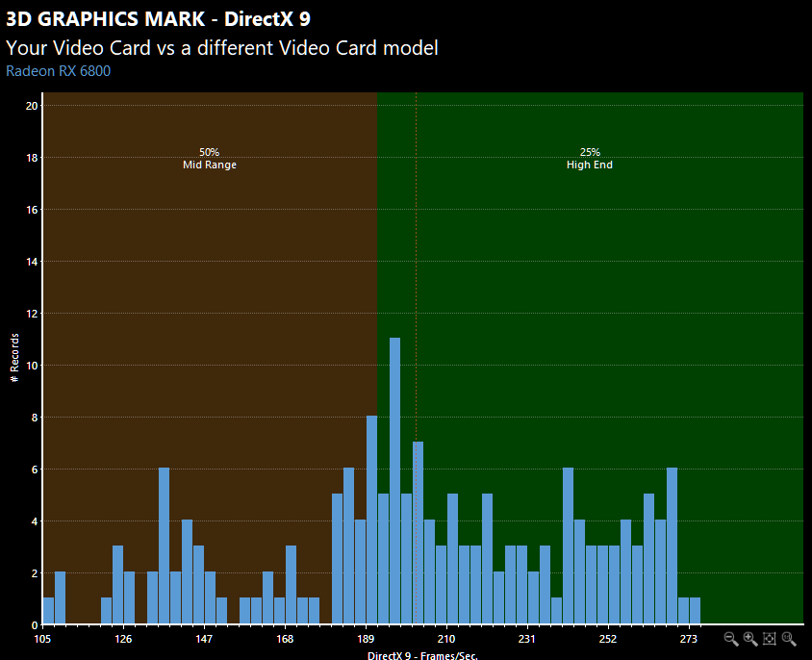Click the x-axis value 273
812x660 pixels.
tap(688, 639)
